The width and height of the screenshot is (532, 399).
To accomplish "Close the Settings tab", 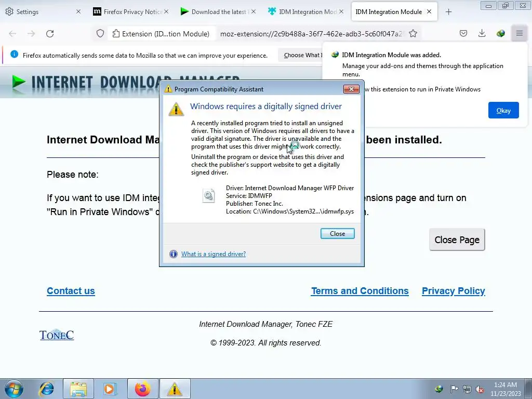I will click(78, 11).
